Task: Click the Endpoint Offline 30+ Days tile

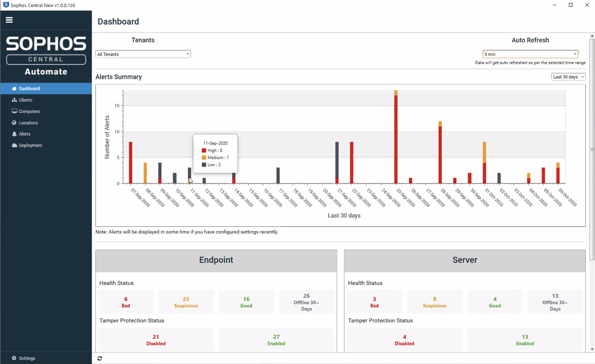Action: (x=306, y=302)
